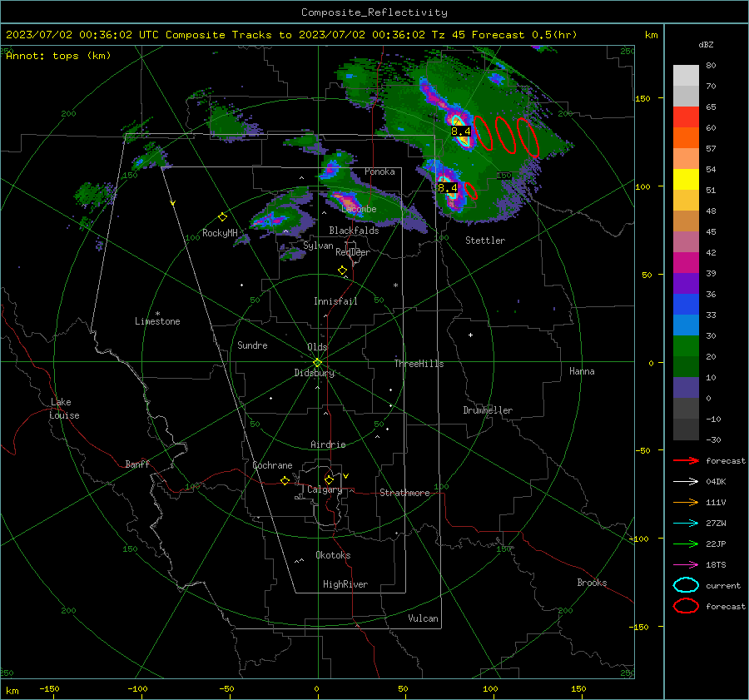Click the small red forecast ellipse near Stettler storm

(471, 190)
